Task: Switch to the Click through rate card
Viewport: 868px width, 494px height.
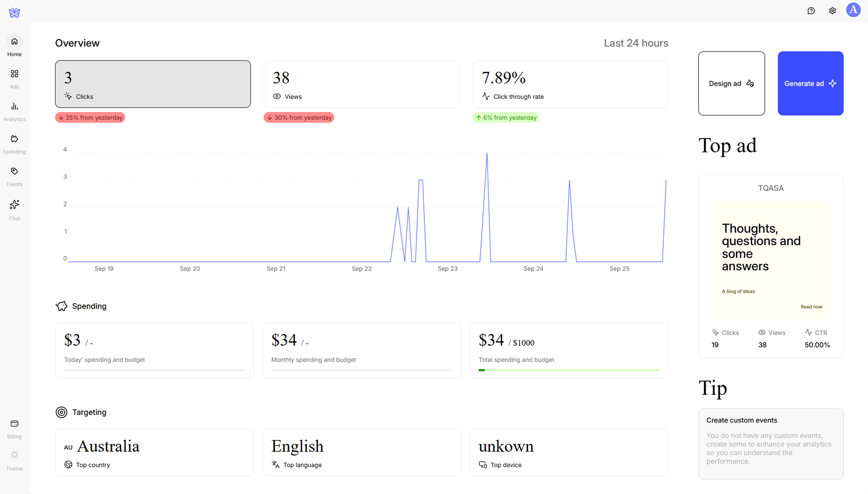Action: point(570,84)
